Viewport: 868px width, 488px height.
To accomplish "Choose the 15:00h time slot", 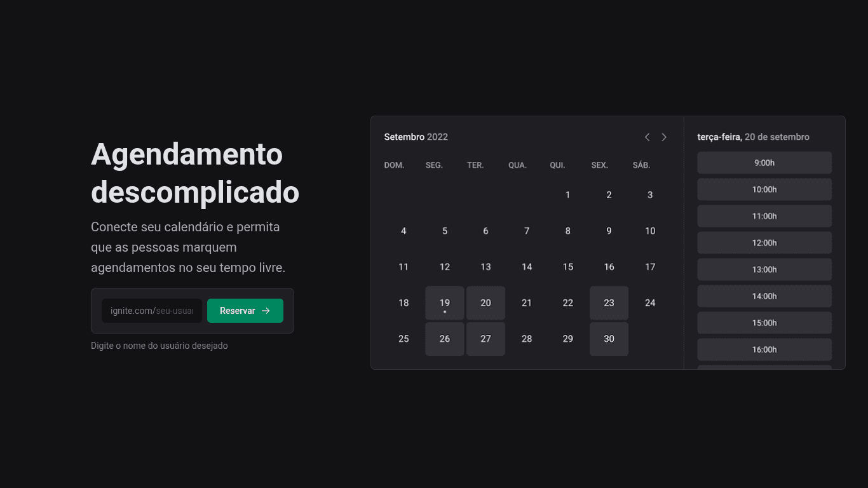I will click(x=764, y=323).
